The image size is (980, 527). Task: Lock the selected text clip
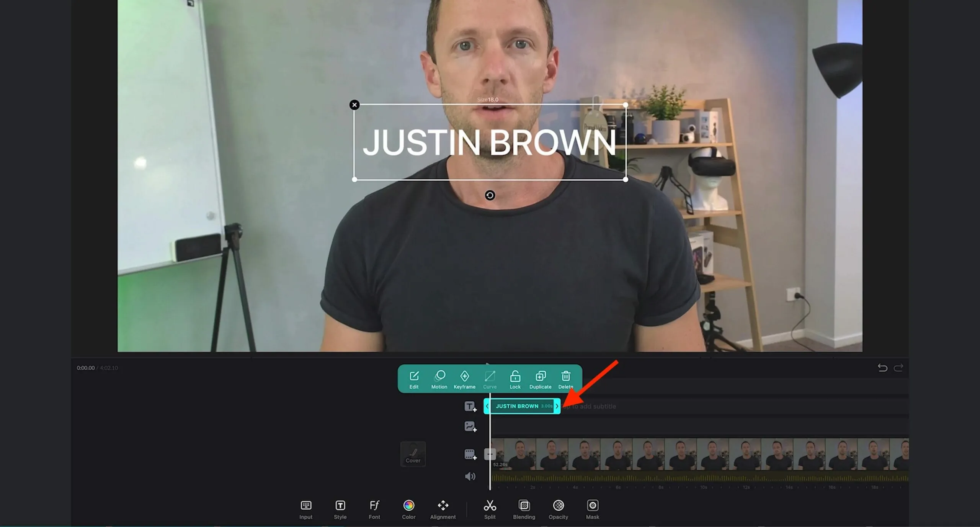click(515, 379)
